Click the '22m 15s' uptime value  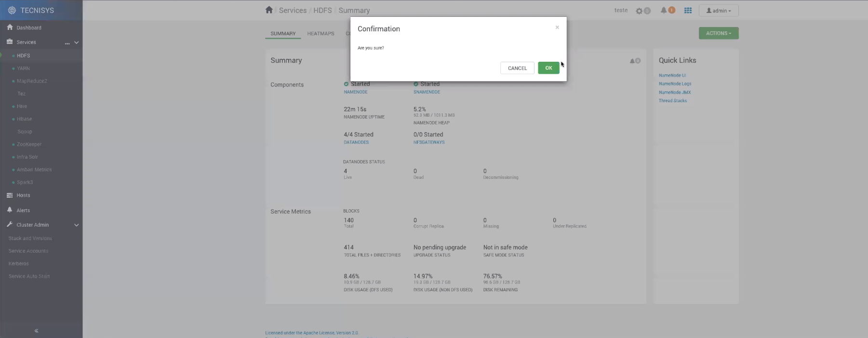[355, 109]
